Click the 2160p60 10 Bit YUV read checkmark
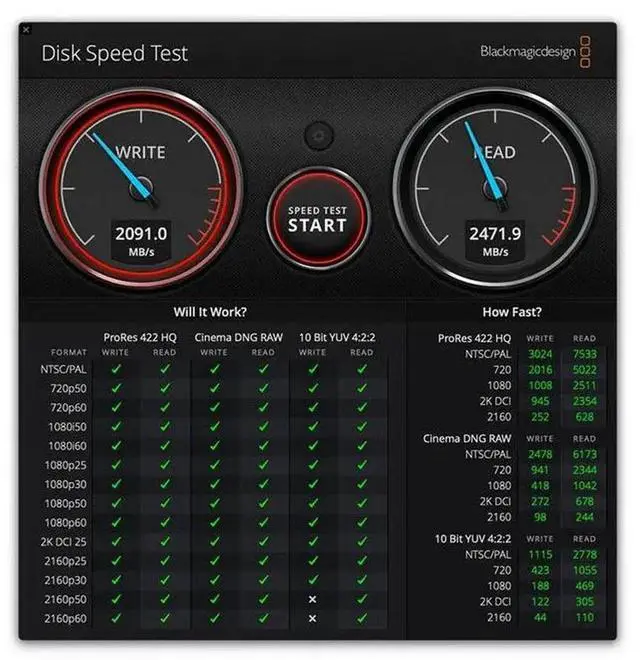Screen dimensions: 640x660 [x=362, y=618]
